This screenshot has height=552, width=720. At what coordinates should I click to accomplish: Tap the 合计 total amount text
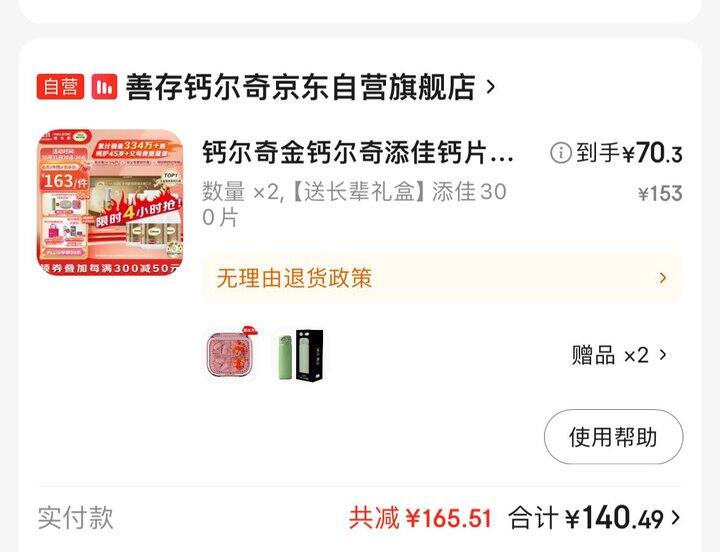tap(586, 518)
